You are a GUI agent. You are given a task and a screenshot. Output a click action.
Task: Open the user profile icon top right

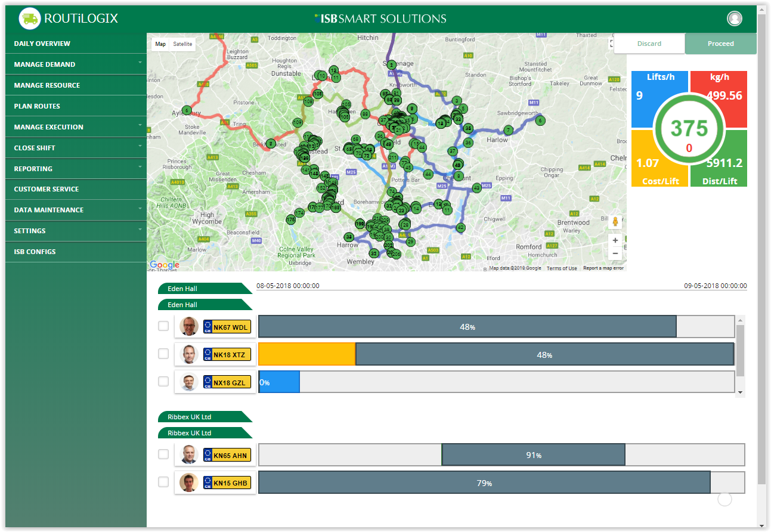point(735,18)
